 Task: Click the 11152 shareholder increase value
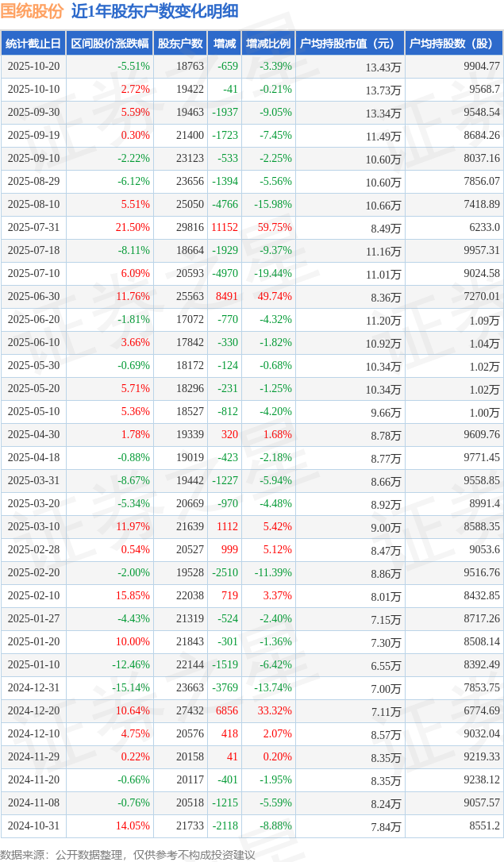click(x=225, y=228)
